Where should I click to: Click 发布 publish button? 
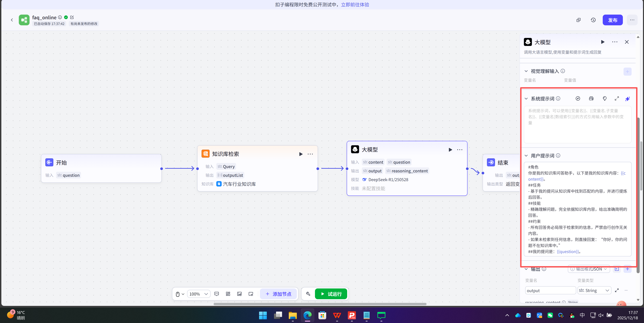(x=612, y=20)
